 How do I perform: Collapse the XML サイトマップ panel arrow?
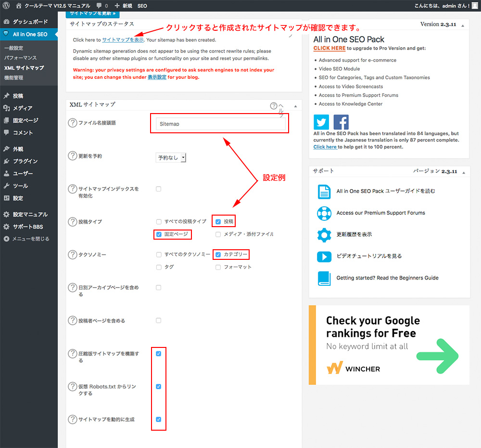click(295, 106)
